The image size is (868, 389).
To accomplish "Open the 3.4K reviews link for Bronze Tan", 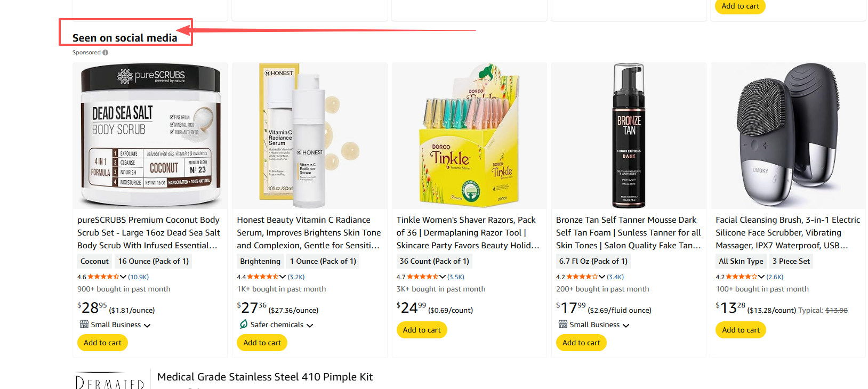I will (615, 277).
